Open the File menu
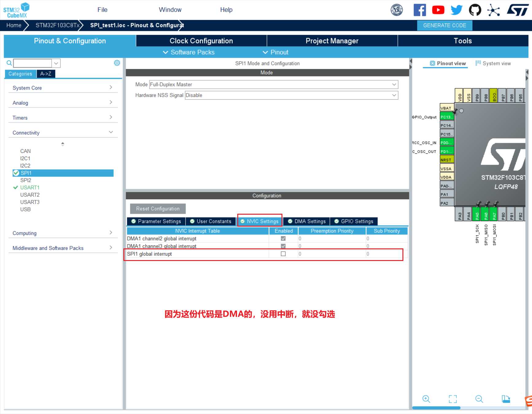532x414 pixels. click(103, 10)
